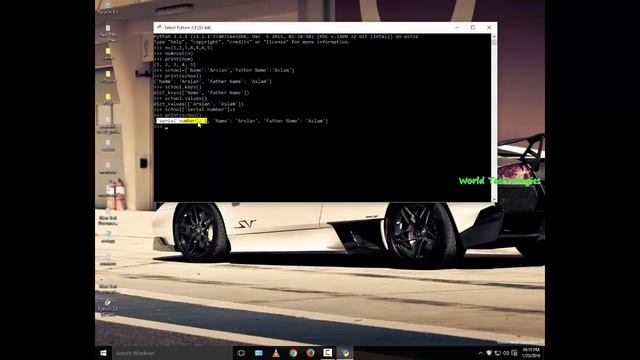The width and height of the screenshot is (640, 360).
Task: Open Google Chrome from the taskbar
Action: (293, 353)
